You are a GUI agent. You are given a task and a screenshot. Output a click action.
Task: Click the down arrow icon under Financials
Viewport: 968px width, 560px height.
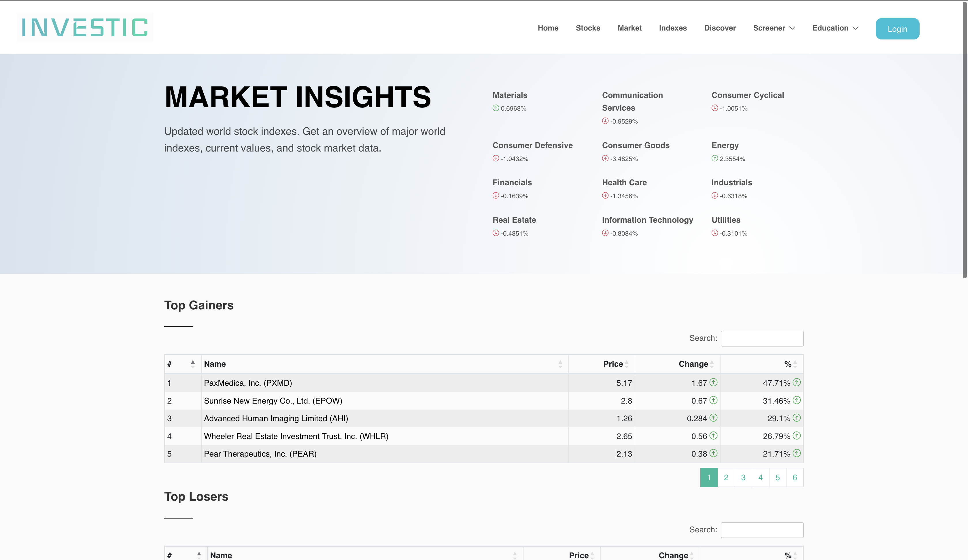pos(496,196)
